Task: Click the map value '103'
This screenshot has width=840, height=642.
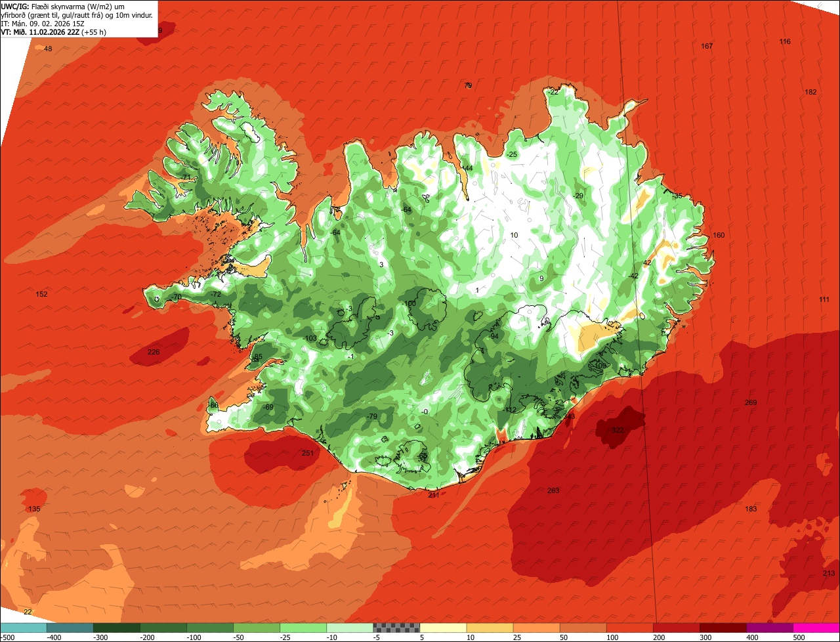Action: tap(310, 338)
